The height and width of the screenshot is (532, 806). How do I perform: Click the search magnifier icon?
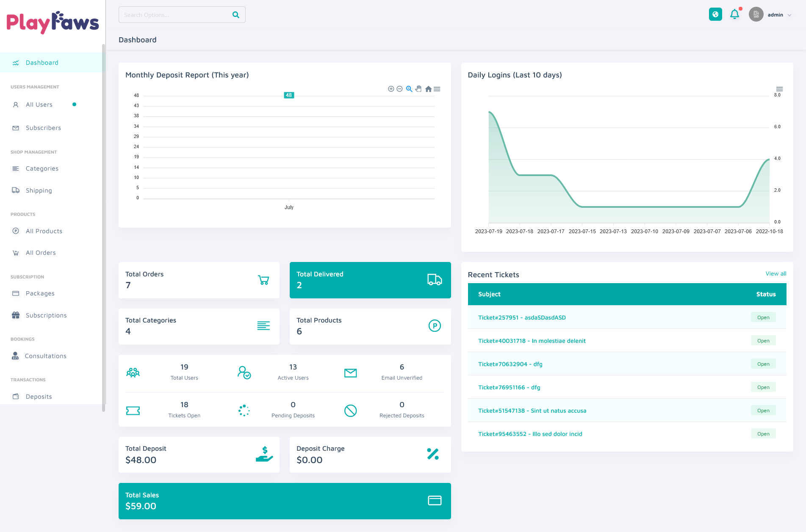pyautogui.click(x=236, y=15)
